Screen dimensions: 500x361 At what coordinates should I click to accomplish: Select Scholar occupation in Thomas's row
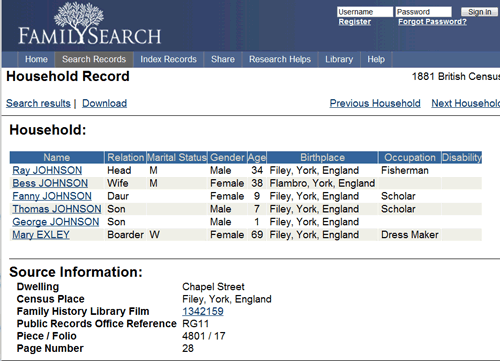pos(398,209)
